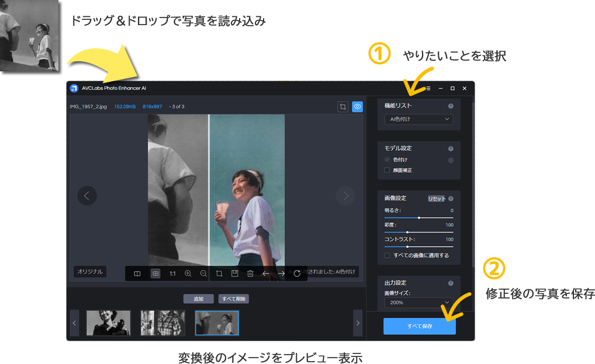Image resolution: width=595 pixels, height=364 pixels.
Task: Click the save disk icon in toolbar
Action: point(234,273)
